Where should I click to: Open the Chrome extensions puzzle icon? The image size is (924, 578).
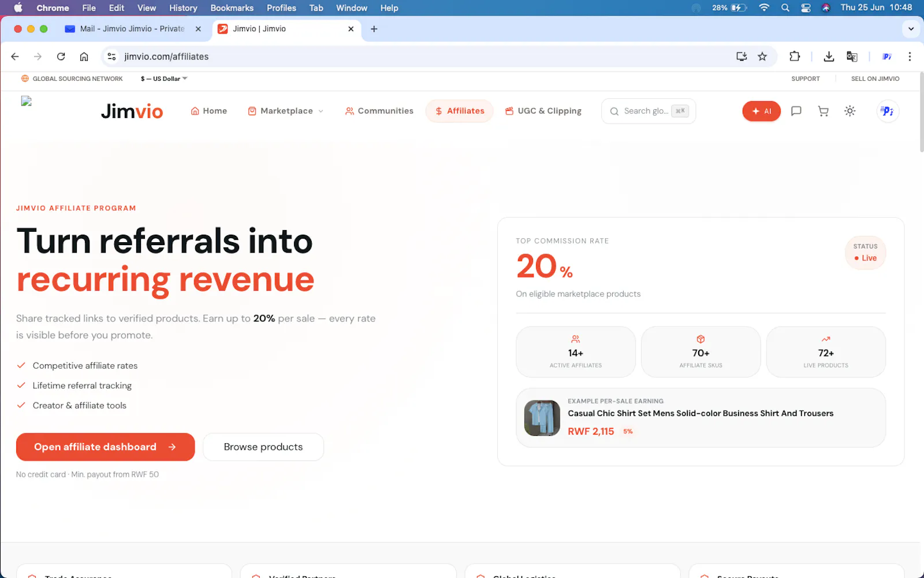click(x=795, y=57)
